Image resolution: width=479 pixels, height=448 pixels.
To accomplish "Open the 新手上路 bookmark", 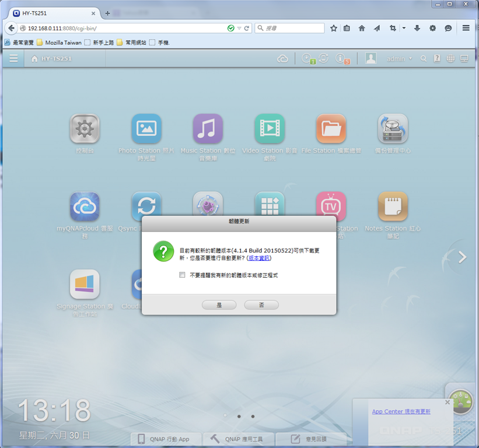I will click(99, 43).
